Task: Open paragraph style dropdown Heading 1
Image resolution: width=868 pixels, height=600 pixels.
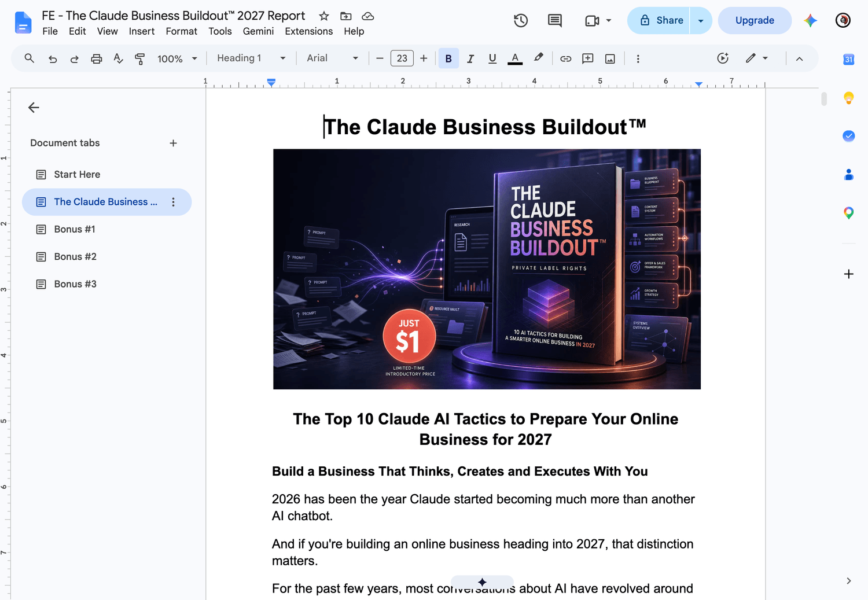Action: click(252, 58)
